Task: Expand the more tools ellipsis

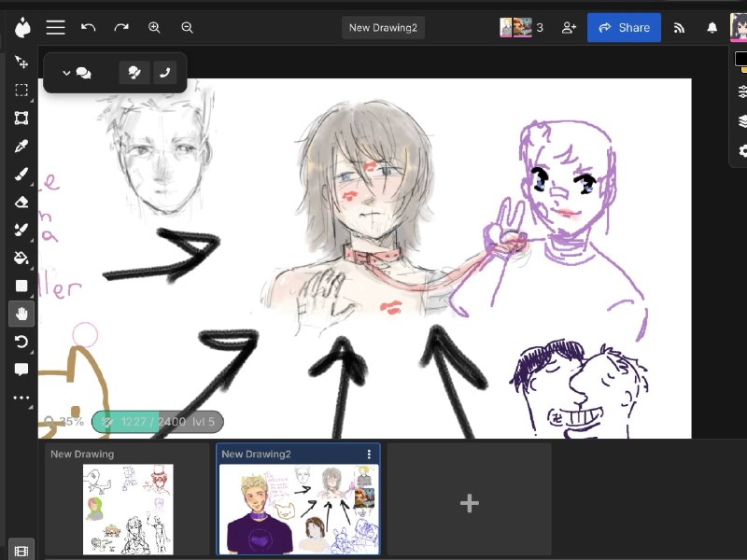Action: tap(21, 398)
